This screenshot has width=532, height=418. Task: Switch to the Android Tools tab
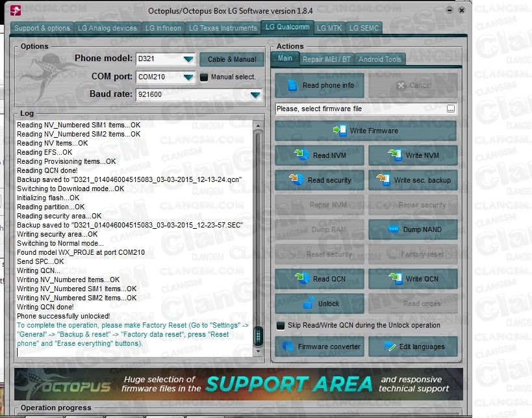[x=380, y=59]
